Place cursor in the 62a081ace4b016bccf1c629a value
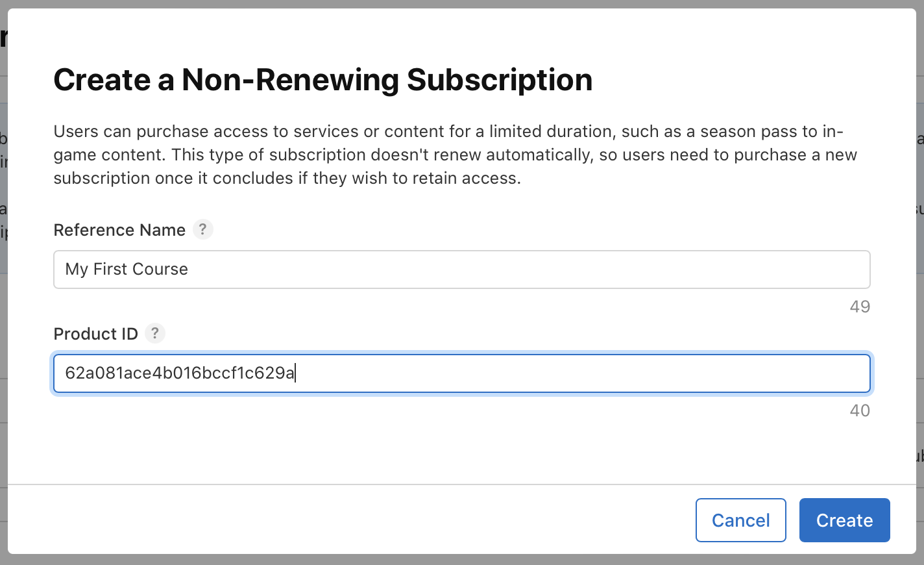924x565 pixels. [x=180, y=373]
